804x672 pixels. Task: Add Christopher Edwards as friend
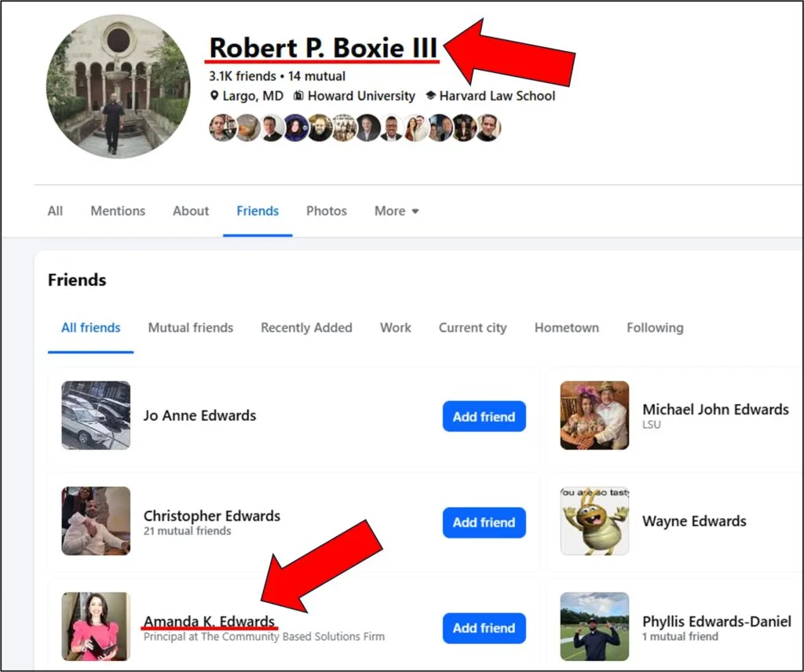(484, 522)
